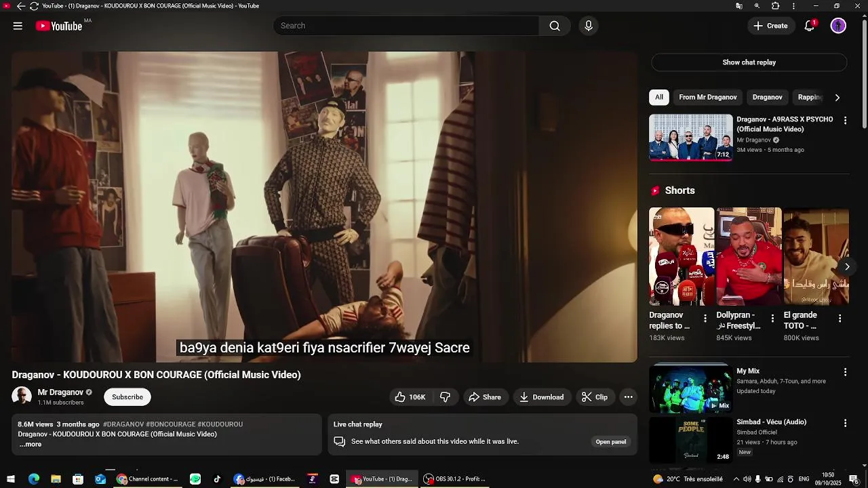This screenshot has width=868, height=488.
Task: Start voice search with the microphone icon
Action: pos(589,26)
